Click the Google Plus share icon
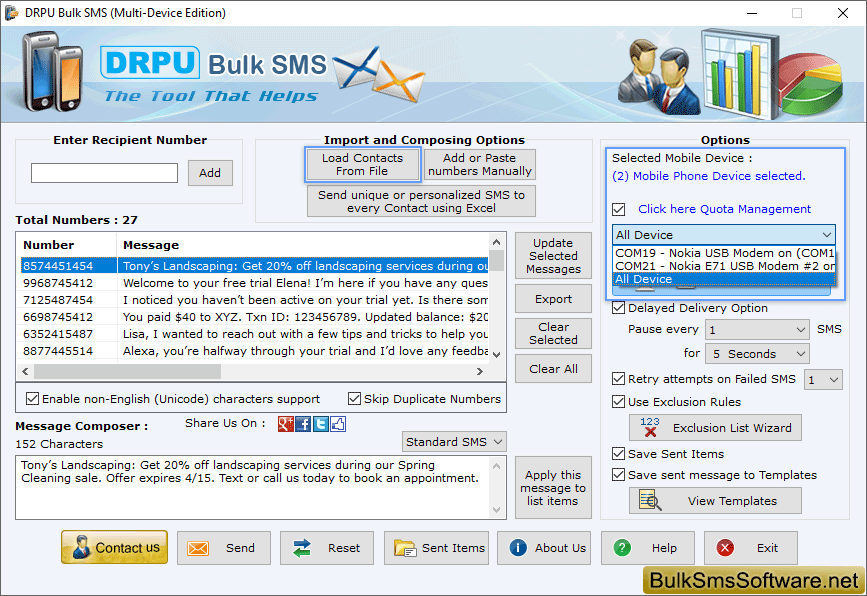Screen dimensions: 867x596 click(x=285, y=424)
